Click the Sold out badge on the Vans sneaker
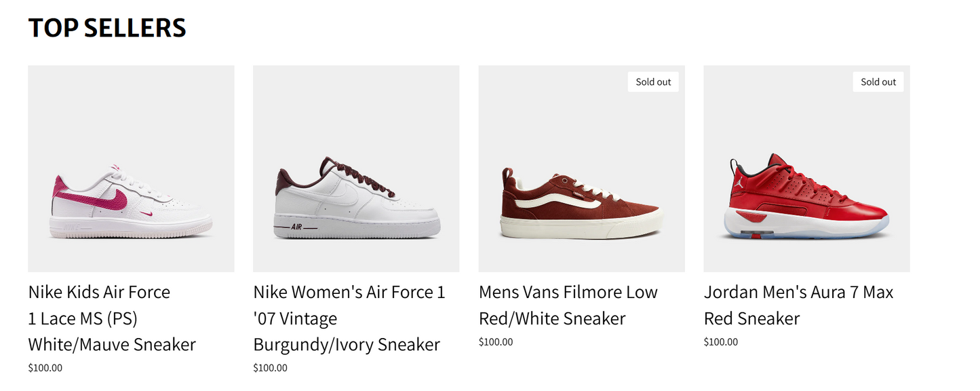The width and height of the screenshot is (980, 391). [653, 82]
